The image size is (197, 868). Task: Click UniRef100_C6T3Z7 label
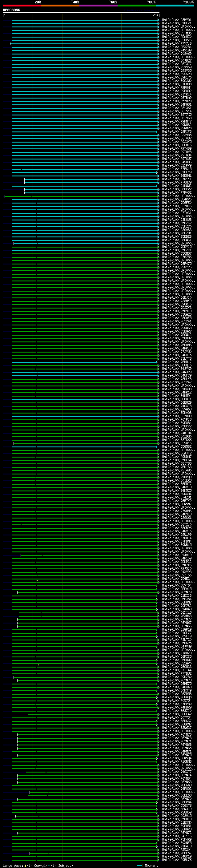coord(177,64)
